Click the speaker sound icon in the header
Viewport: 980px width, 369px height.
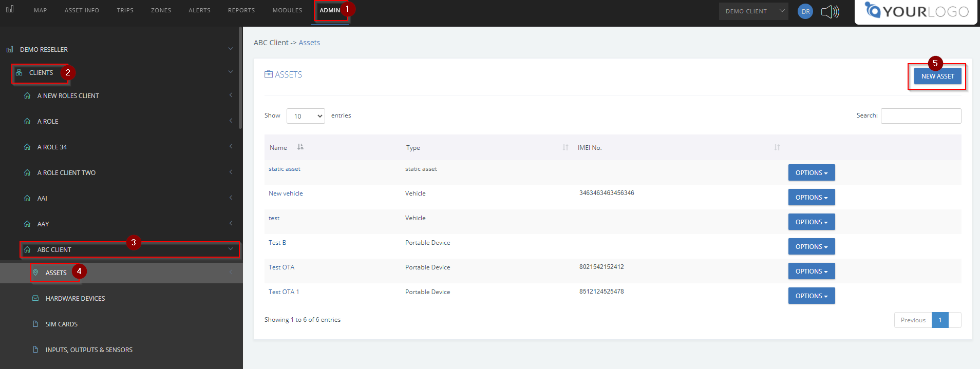[830, 11]
